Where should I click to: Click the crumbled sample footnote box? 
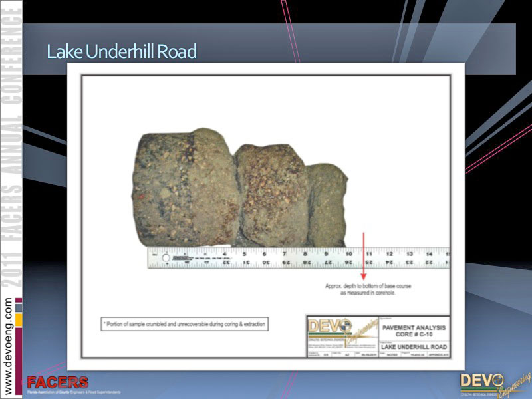[x=184, y=324]
